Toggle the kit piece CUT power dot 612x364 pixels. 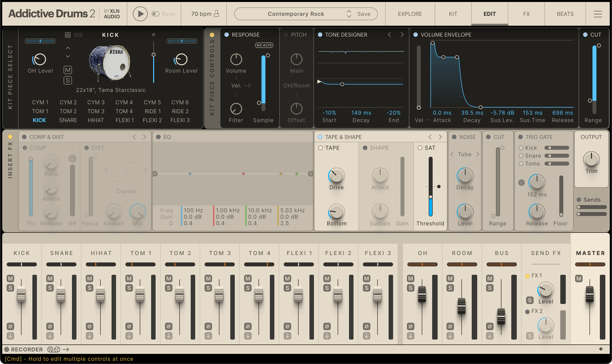tap(585, 35)
